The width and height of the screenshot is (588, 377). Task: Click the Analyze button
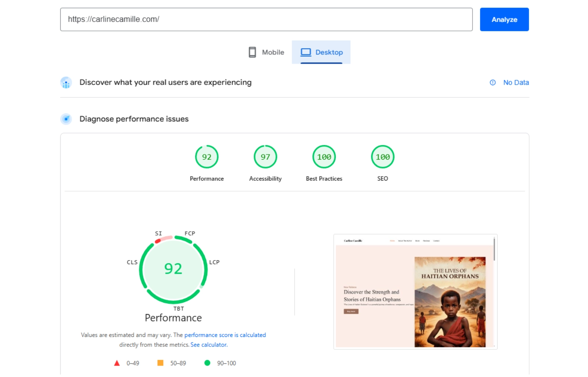pyautogui.click(x=504, y=19)
